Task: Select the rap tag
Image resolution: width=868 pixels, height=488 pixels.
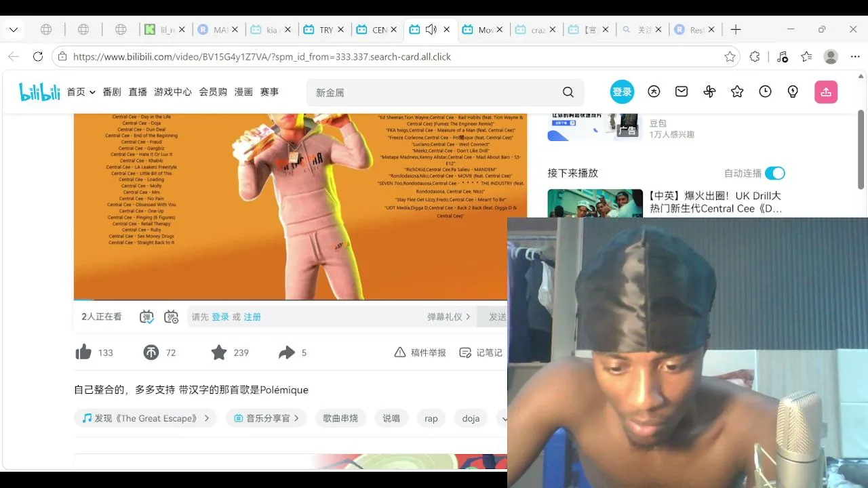Action: (x=431, y=418)
